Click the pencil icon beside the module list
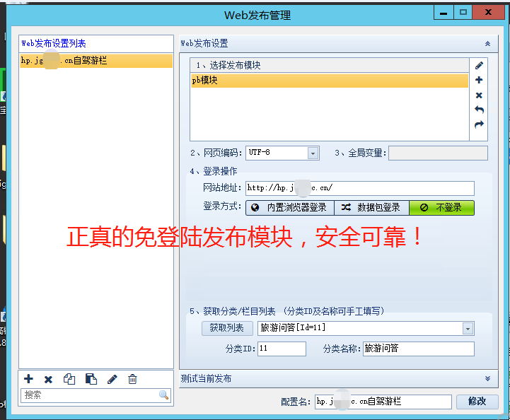Viewport: 510px width, 420px height. click(479, 65)
